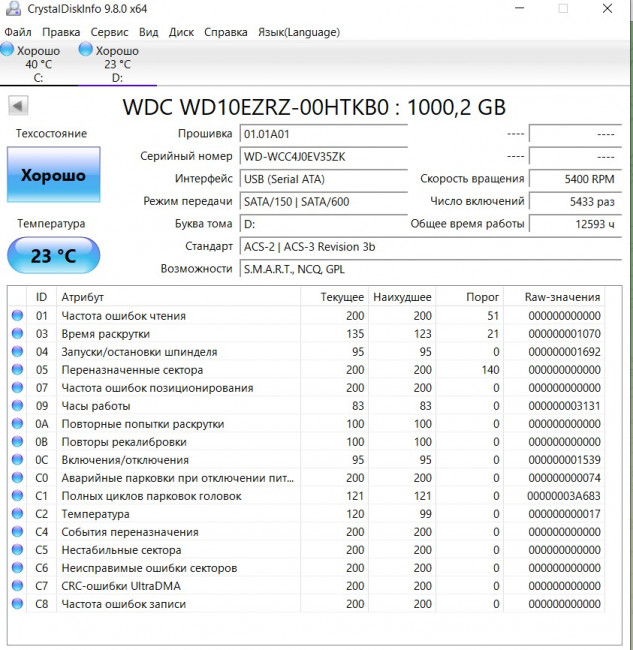Click the Наихудшее column header
633x650 pixels.
[x=402, y=297]
